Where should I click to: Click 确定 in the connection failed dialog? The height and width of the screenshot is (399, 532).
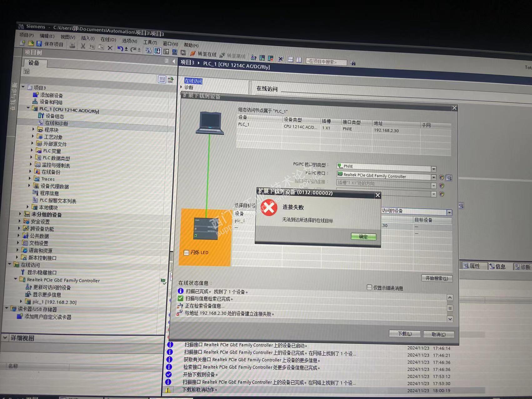[x=363, y=237]
